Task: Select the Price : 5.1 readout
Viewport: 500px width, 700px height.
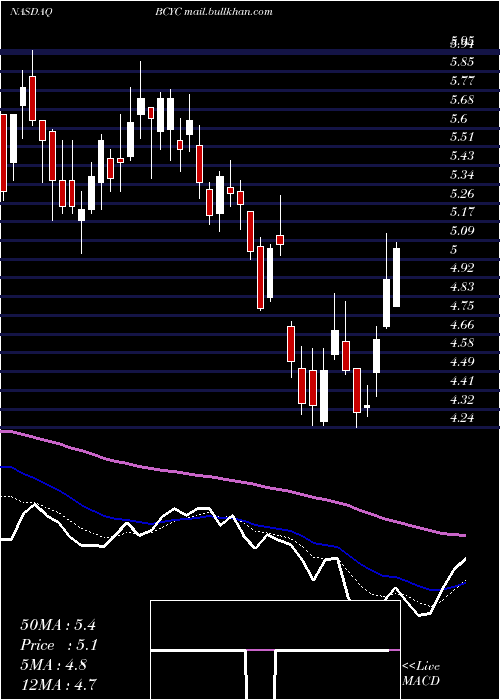Action: click(x=59, y=645)
